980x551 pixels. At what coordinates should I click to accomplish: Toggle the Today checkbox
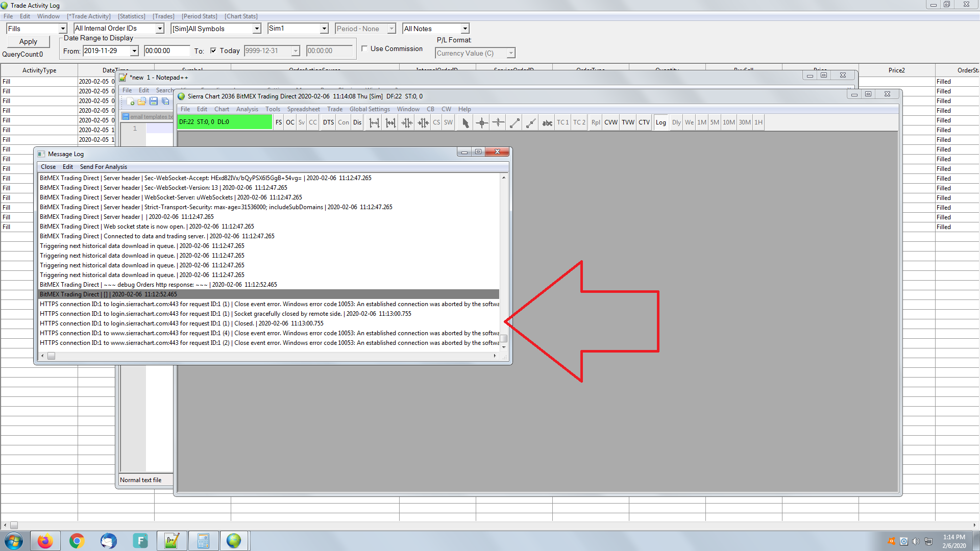(213, 51)
